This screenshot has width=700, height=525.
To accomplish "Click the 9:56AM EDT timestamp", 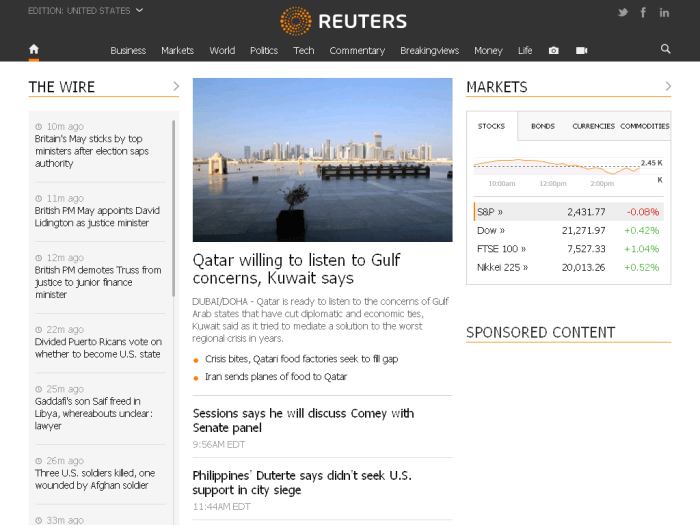I will pyautogui.click(x=219, y=445).
